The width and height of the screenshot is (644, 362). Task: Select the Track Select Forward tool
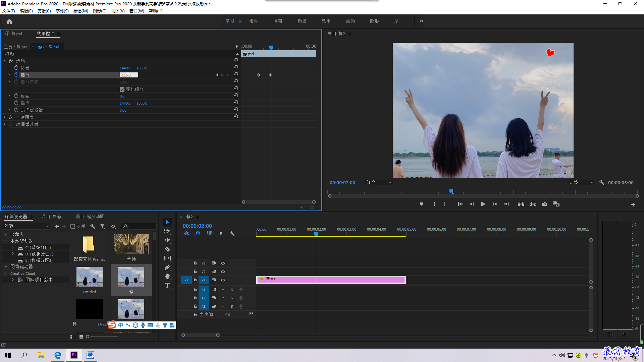[167, 231]
